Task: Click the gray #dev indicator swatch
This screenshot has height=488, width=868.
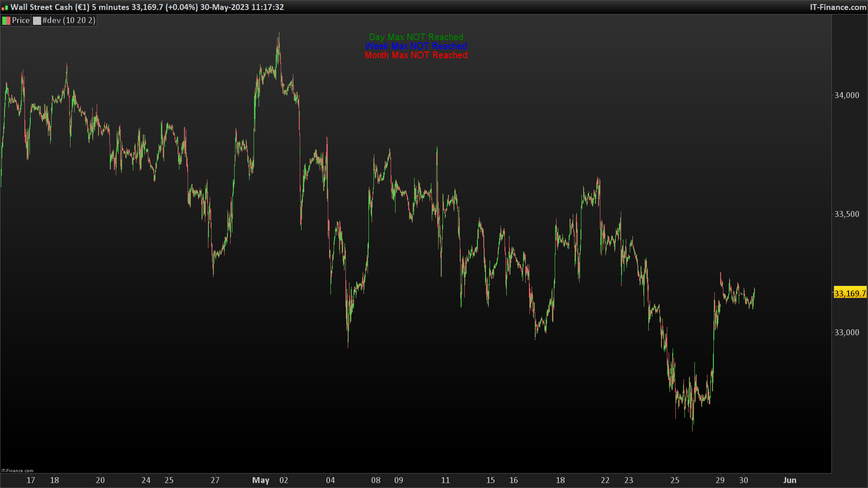Action: click(37, 21)
